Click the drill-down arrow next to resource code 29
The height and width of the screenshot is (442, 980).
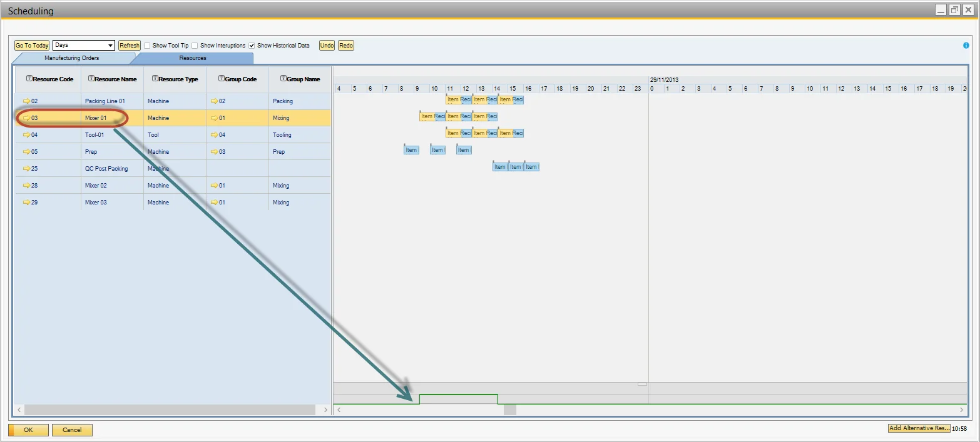pos(26,202)
